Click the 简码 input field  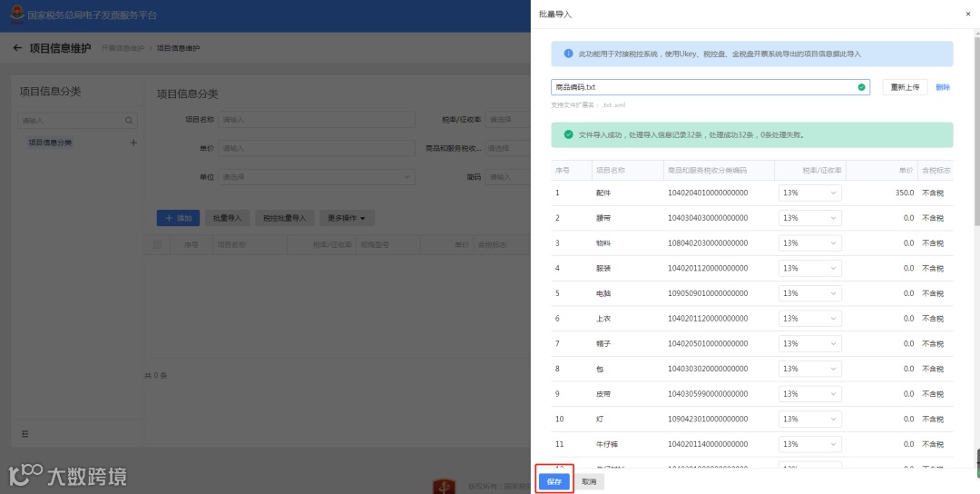pos(508,177)
